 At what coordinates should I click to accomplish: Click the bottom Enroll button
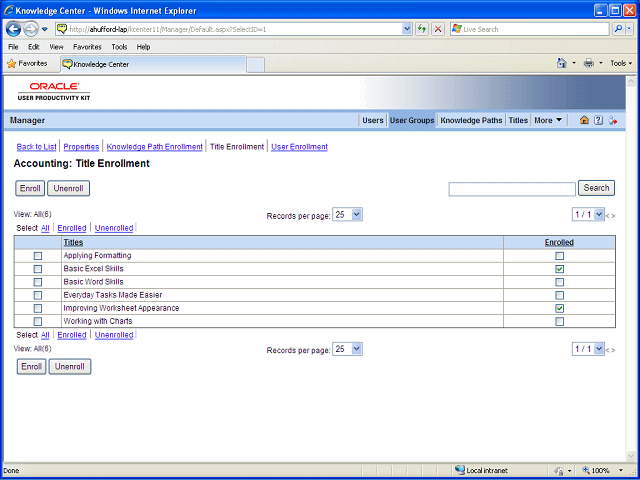pos(31,367)
